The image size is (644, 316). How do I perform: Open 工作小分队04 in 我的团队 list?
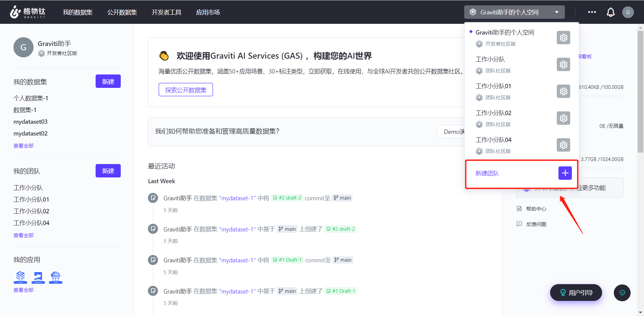(31, 223)
